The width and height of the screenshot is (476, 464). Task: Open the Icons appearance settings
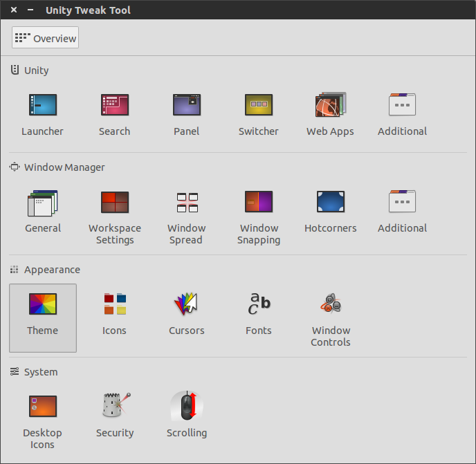click(115, 304)
